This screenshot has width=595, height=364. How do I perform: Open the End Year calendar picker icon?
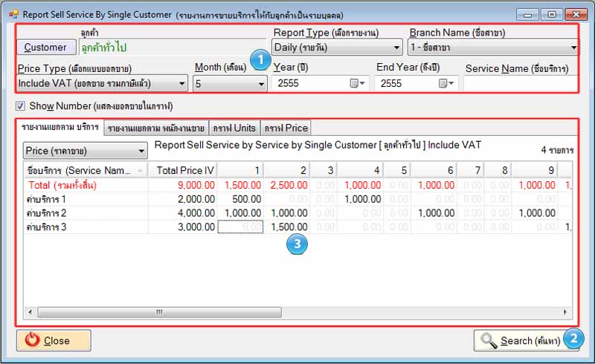pos(446,84)
